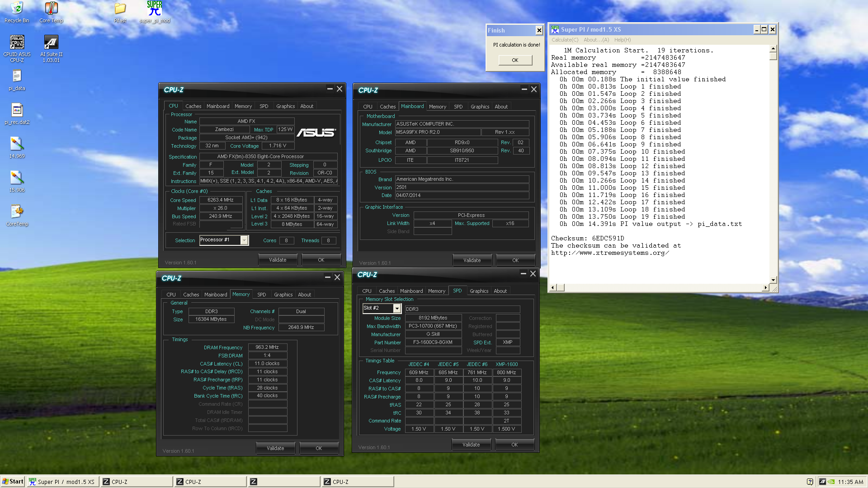Click OK in the Mainboard CPU-Z window
Image resolution: width=868 pixels, height=488 pixels.
pyautogui.click(x=515, y=260)
